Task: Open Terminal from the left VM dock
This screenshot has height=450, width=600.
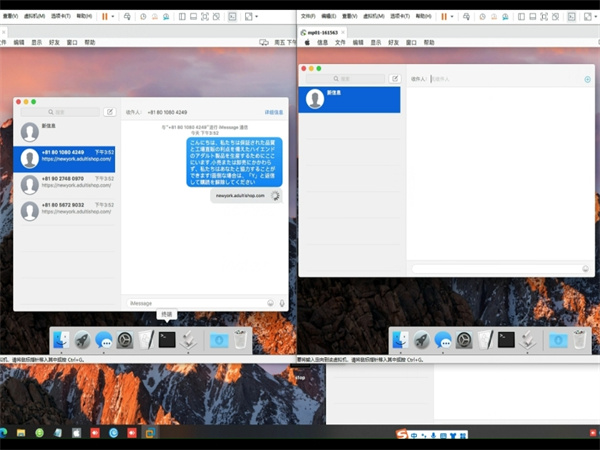Action: click(167, 340)
